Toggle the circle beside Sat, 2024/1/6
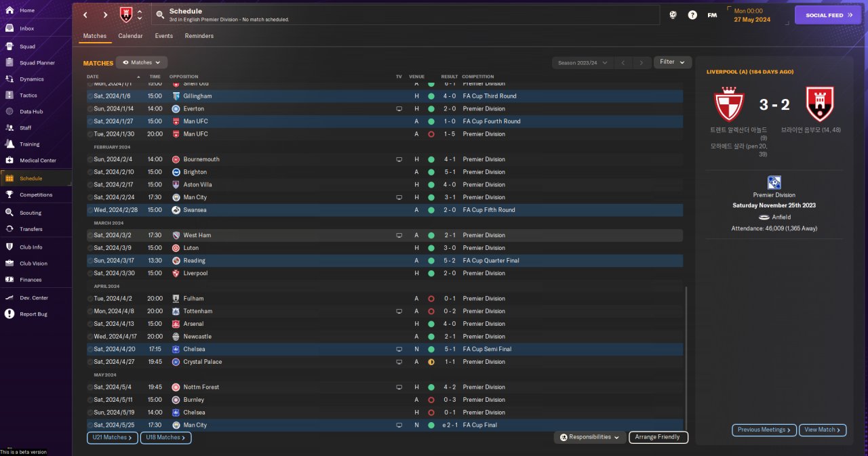 (x=90, y=96)
